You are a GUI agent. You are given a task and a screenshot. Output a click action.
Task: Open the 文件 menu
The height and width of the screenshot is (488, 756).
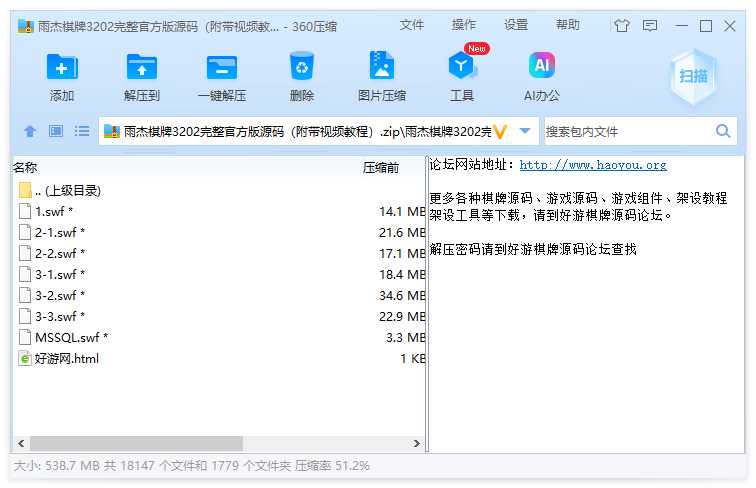click(412, 25)
